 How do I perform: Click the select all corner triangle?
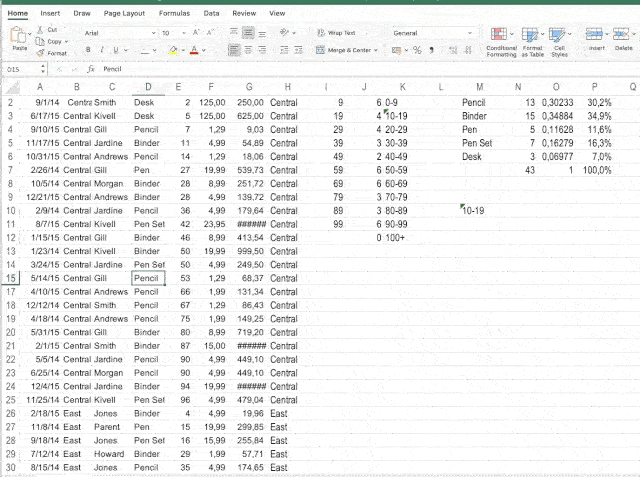(12, 87)
